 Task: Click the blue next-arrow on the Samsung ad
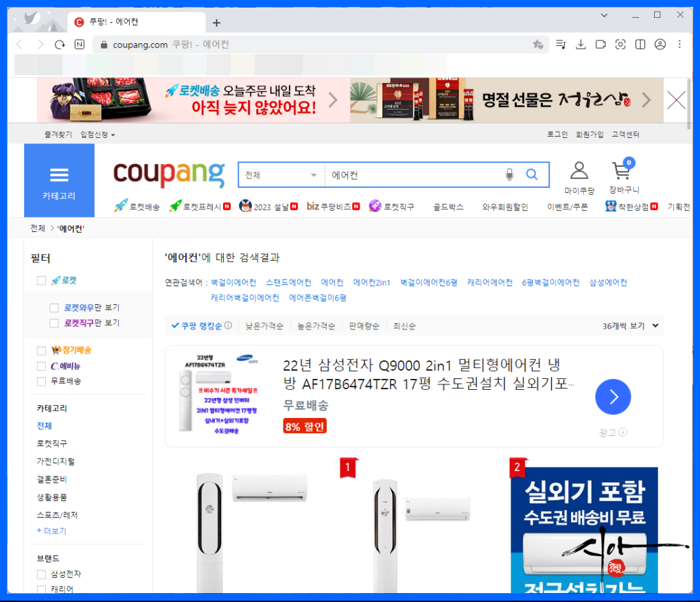click(613, 397)
